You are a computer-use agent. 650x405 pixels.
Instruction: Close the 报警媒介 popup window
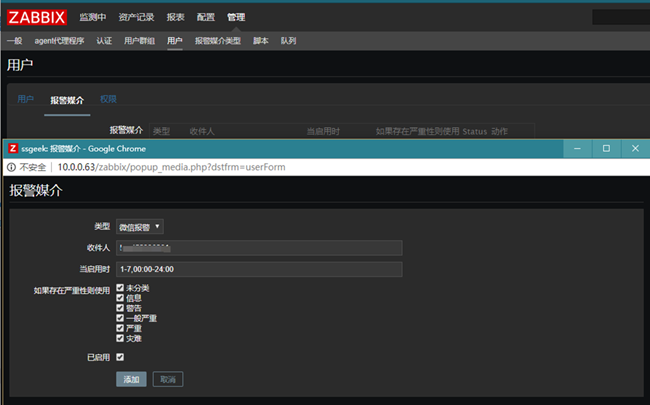635,148
